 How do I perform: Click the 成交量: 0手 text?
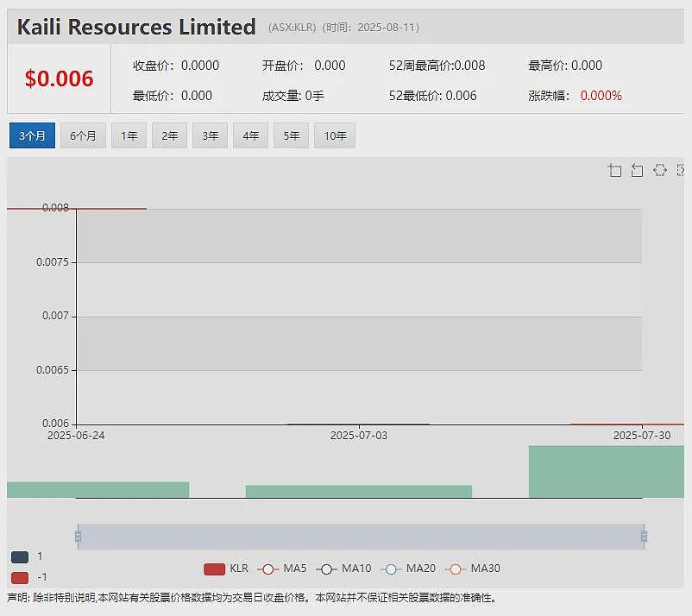click(293, 96)
